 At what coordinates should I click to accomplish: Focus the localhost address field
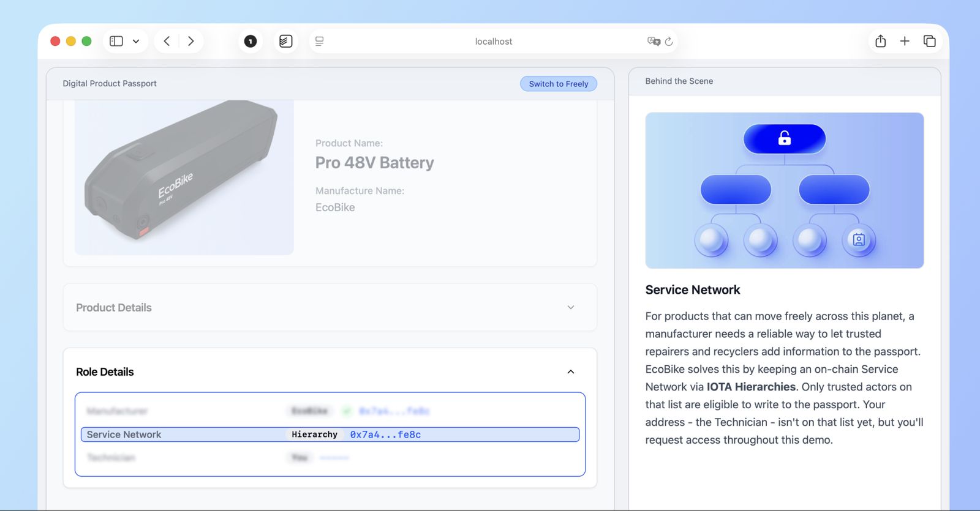(x=494, y=41)
